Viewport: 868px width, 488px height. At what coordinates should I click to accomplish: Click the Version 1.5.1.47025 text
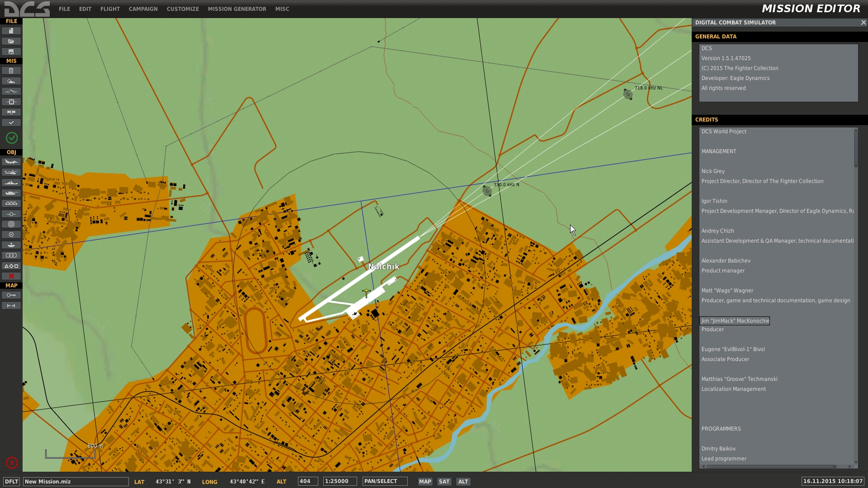point(726,58)
